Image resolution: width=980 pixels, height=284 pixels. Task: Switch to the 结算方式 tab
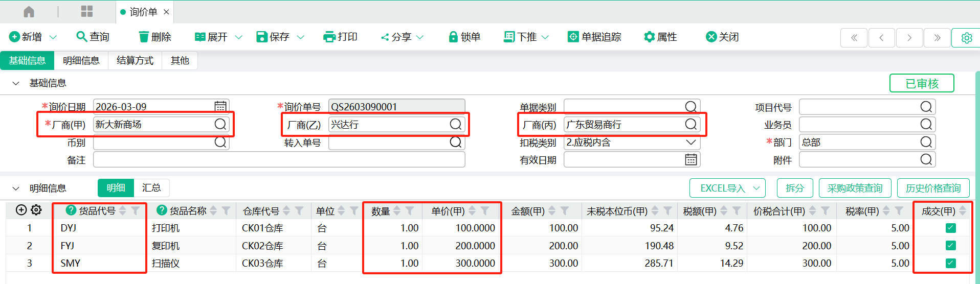[135, 60]
